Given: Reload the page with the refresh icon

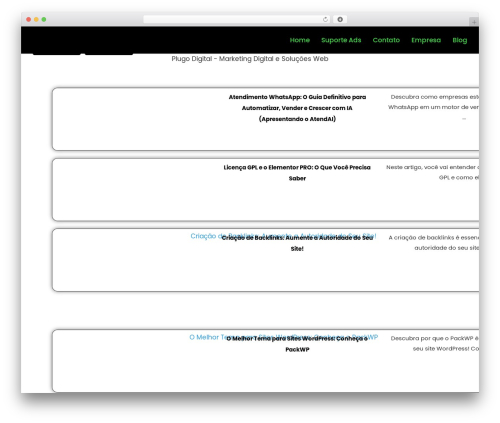Looking at the screenshot, I should pyautogui.click(x=325, y=19).
